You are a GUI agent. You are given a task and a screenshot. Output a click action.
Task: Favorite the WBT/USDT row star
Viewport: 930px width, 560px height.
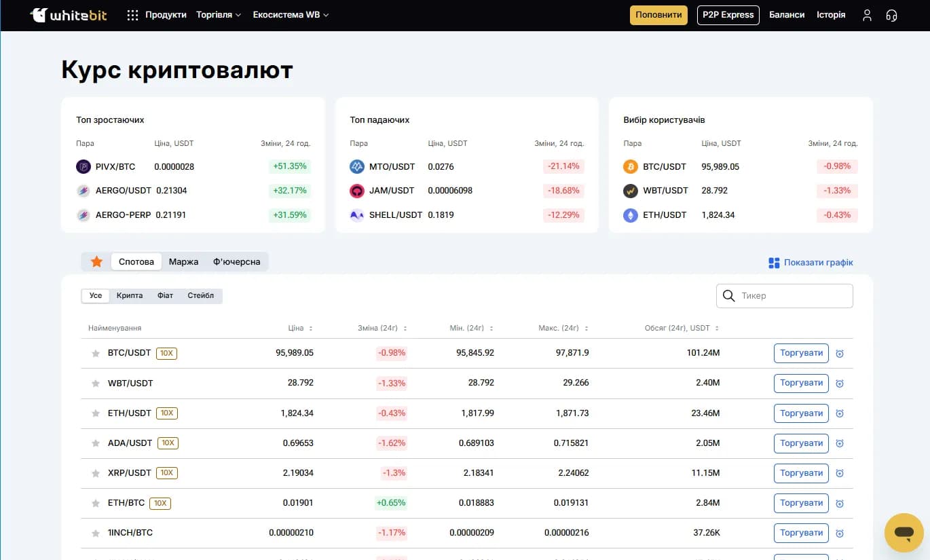coord(96,383)
